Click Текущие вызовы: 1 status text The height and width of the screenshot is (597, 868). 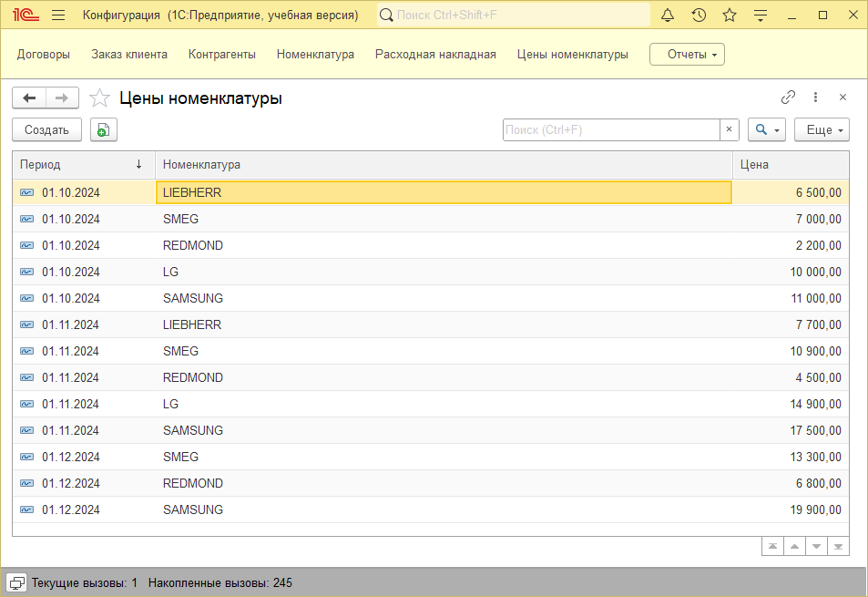[x=84, y=582]
